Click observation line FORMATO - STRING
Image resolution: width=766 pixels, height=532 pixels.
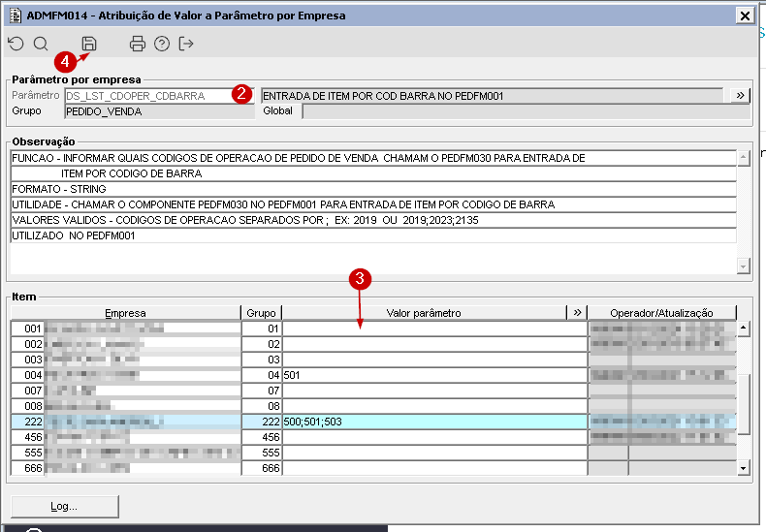(x=373, y=189)
